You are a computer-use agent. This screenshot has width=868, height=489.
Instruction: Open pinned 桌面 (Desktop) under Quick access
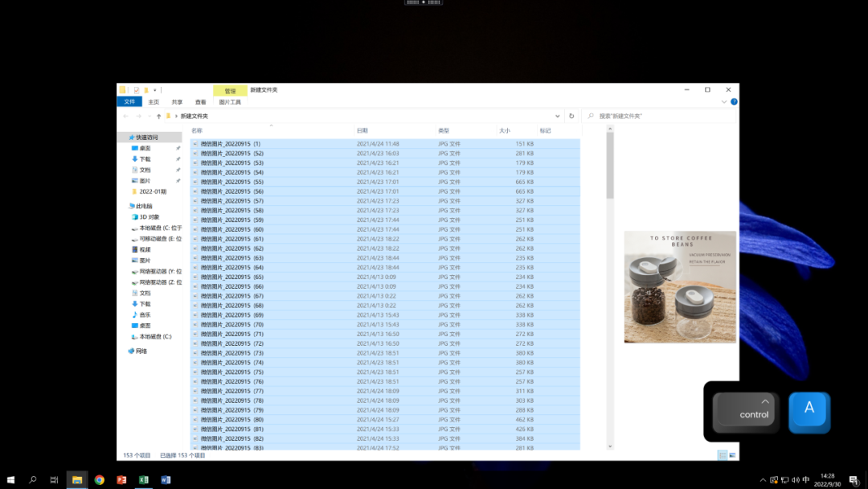[x=145, y=149]
